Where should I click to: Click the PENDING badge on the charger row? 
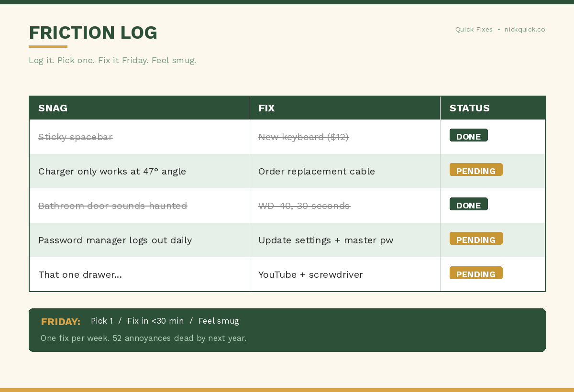[476, 169]
